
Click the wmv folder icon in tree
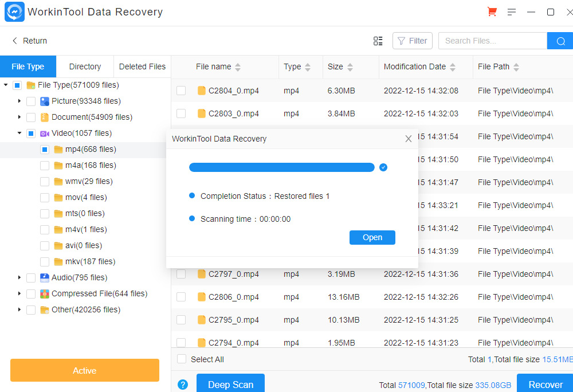[x=58, y=182]
